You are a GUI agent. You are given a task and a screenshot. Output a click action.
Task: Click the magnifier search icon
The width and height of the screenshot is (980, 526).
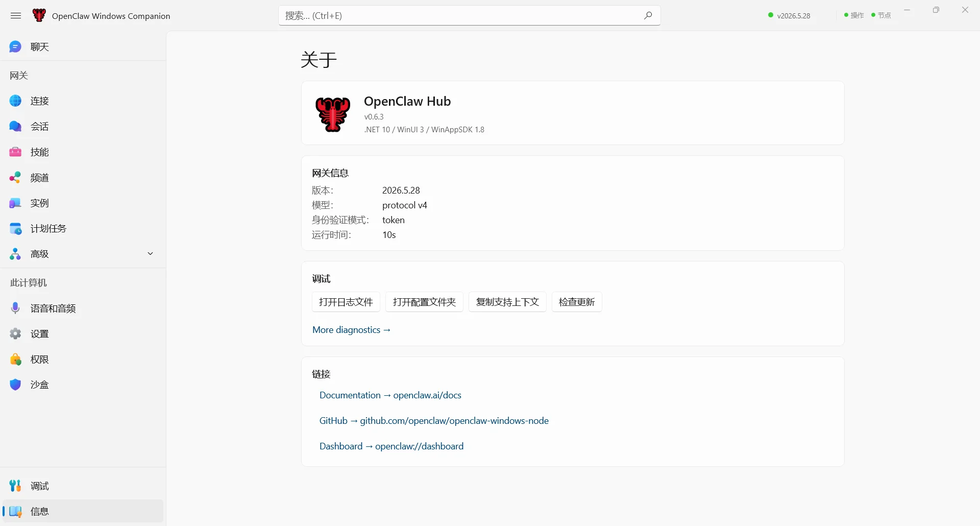pos(648,15)
